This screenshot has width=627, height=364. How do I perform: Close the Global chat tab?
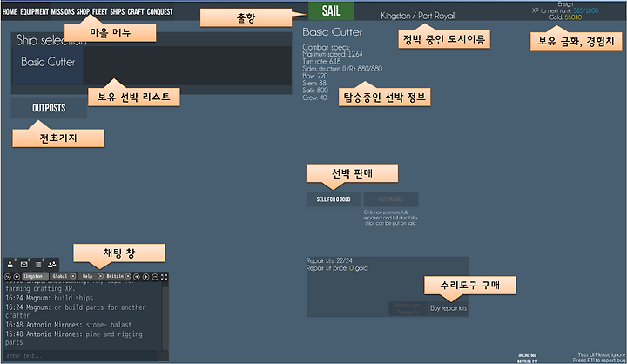73,276
